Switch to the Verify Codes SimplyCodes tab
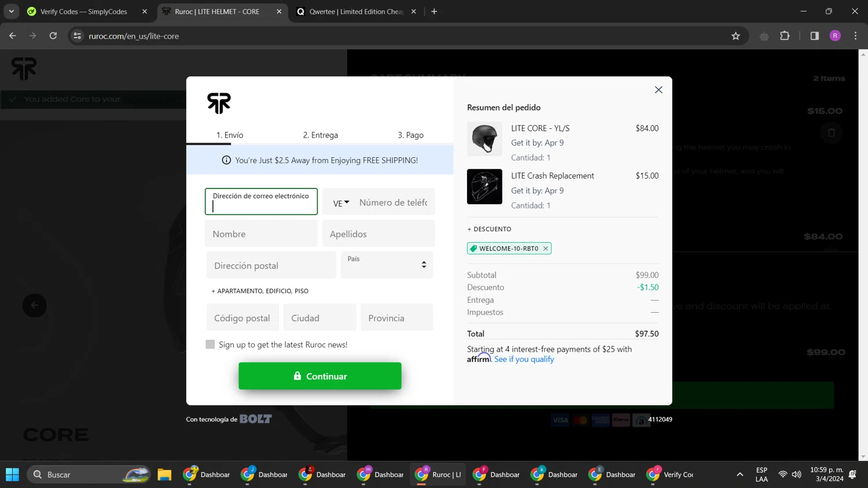This screenshot has width=868, height=488. point(84,12)
